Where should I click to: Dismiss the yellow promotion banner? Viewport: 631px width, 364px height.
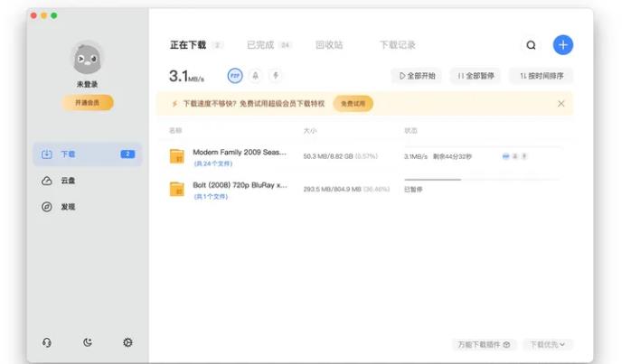560,104
